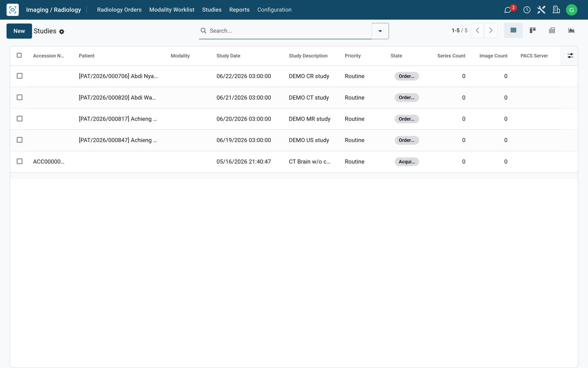Screen dimensions: 588x368
Task: Switch to list view
Action: coord(513,31)
